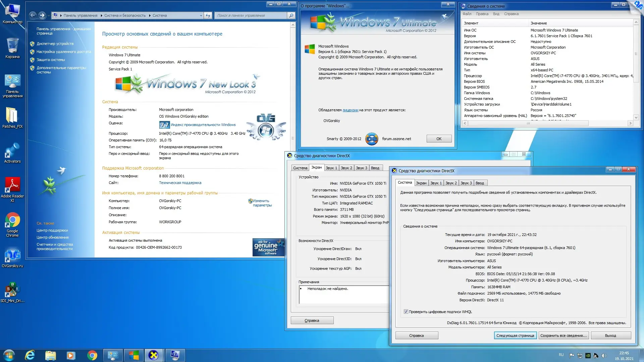Switch to the Экран tab in DirectX
The image size is (644, 362).
(421, 183)
